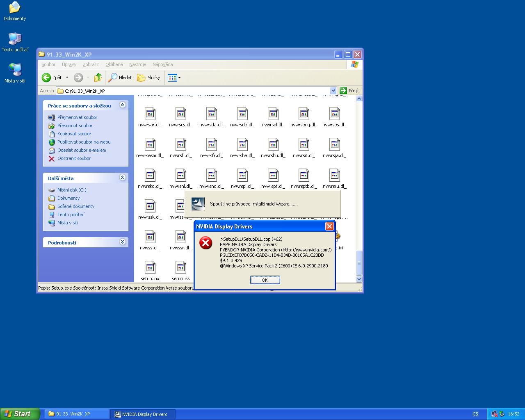Image resolution: width=525 pixels, height=420 pixels.
Task: Click the Start button on taskbar
Action: click(20, 414)
